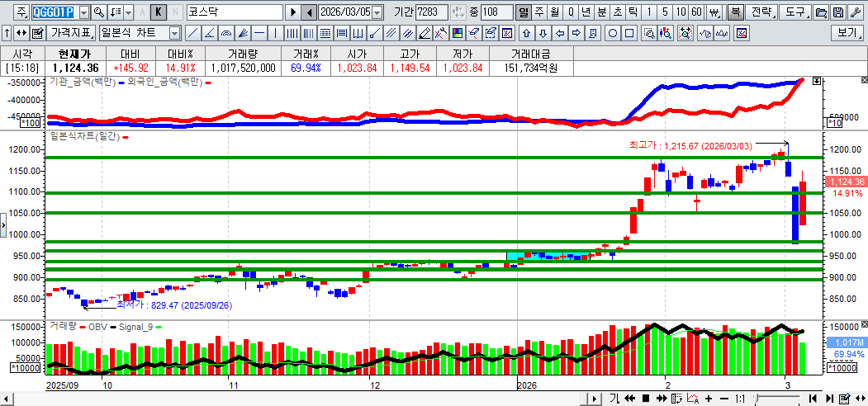Screen dimensions: 868x406
Task: Click the save chart floppy disk icon
Action: point(837,12)
